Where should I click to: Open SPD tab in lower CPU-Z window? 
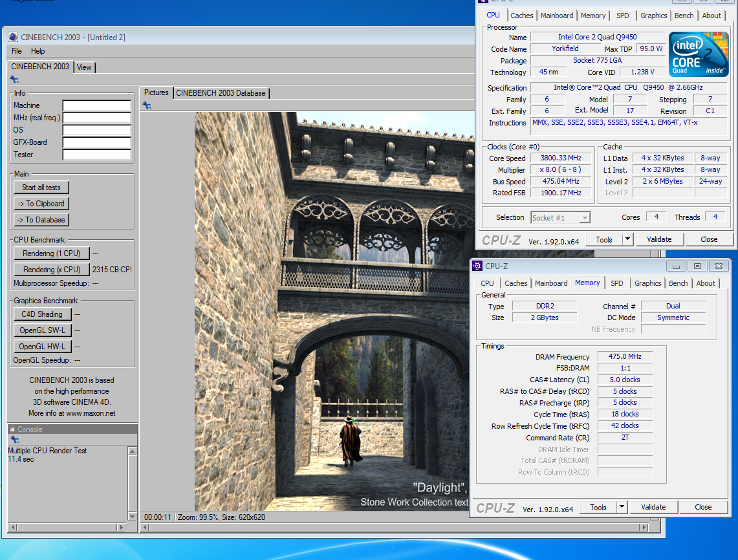coord(616,283)
